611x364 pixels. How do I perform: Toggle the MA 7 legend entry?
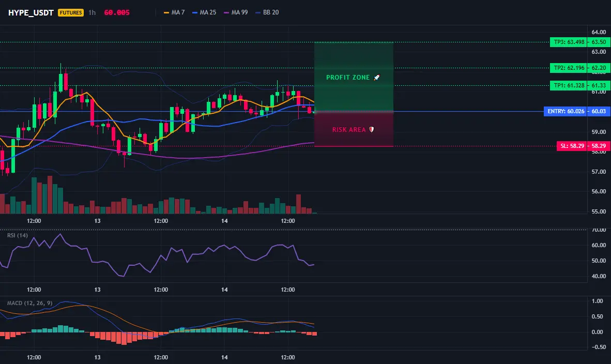pyautogui.click(x=174, y=12)
